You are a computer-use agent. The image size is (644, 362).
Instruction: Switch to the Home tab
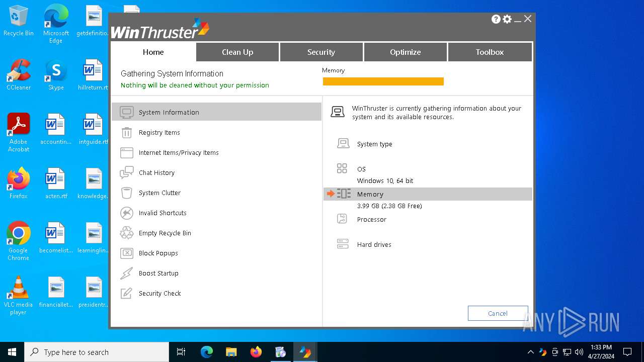coord(153,52)
